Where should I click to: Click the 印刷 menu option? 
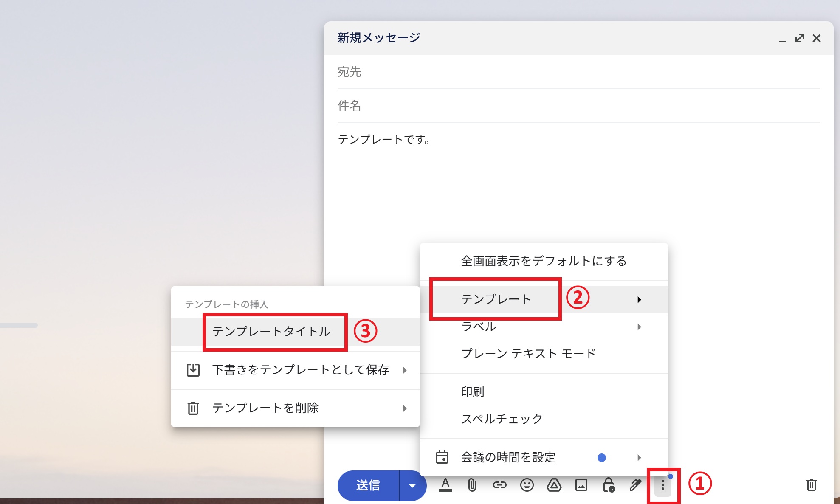(x=473, y=391)
